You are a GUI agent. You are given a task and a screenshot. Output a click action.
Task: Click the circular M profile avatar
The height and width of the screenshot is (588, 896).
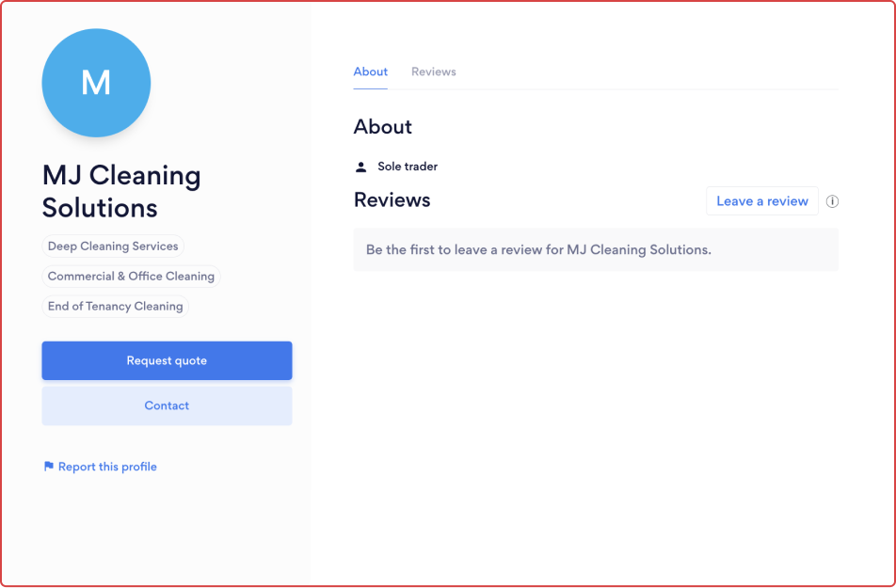tap(96, 83)
